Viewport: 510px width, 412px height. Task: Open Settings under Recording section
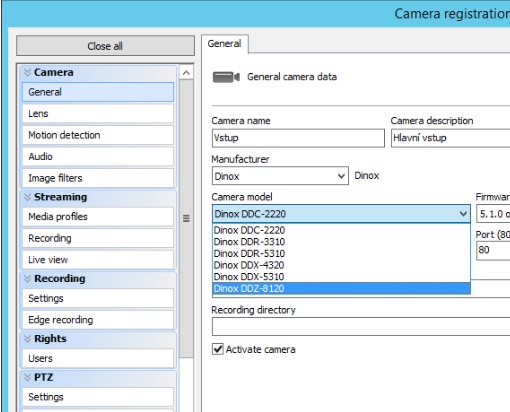98,298
